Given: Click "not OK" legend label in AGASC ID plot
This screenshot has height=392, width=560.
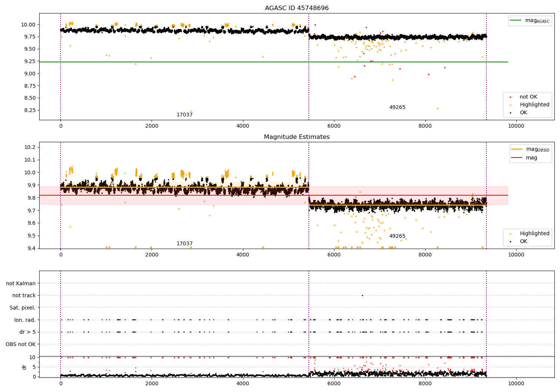Looking at the screenshot, I should tap(528, 97).
